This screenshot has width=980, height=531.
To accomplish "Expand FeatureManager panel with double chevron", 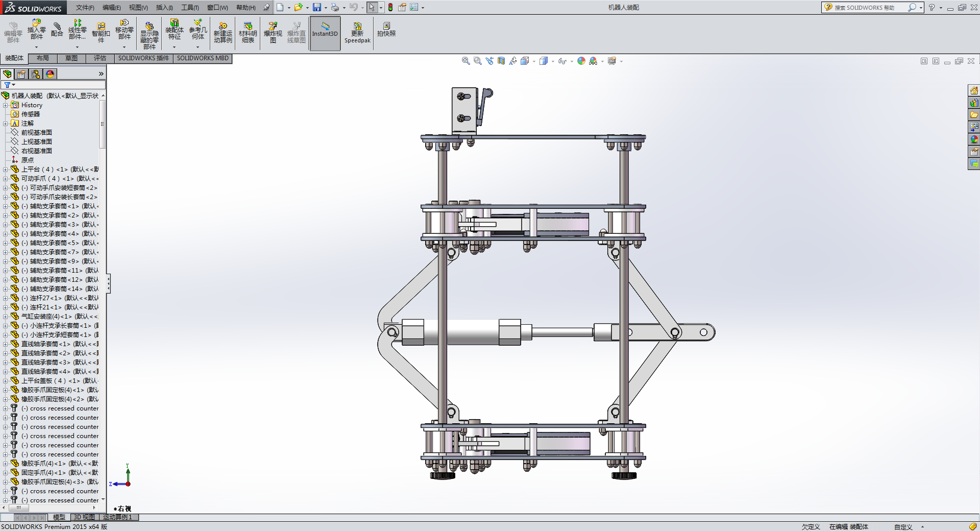I will 101,74.
